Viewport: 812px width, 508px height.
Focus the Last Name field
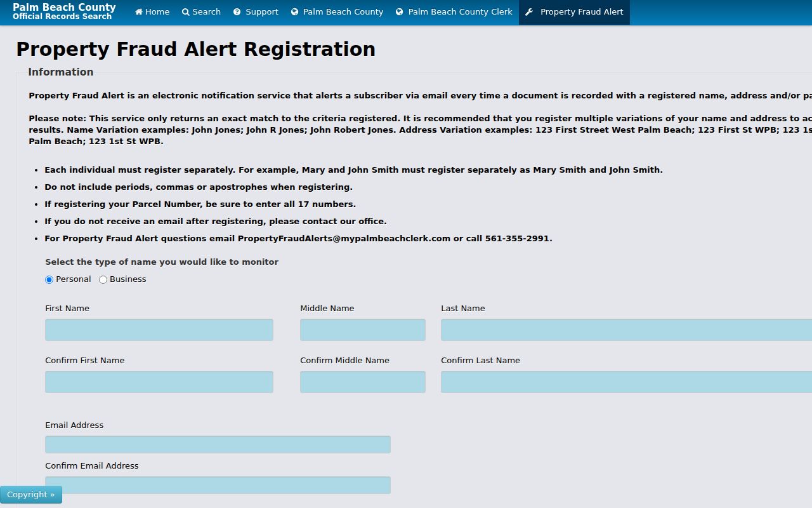(x=626, y=330)
